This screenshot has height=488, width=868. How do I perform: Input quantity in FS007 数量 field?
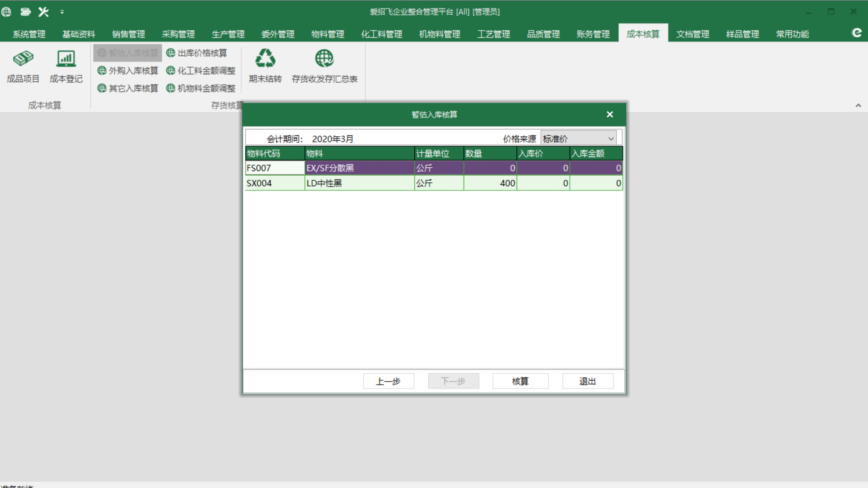tap(489, 168)
